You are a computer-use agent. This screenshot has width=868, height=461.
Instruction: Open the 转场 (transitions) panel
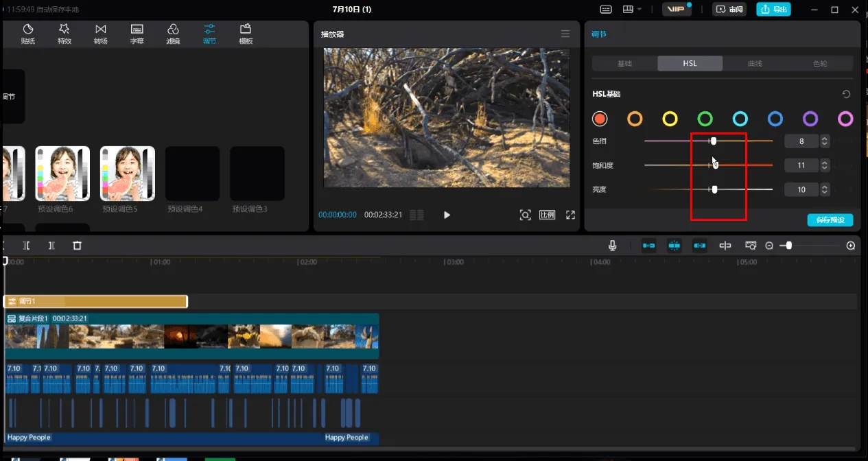[x=101, y=34]
